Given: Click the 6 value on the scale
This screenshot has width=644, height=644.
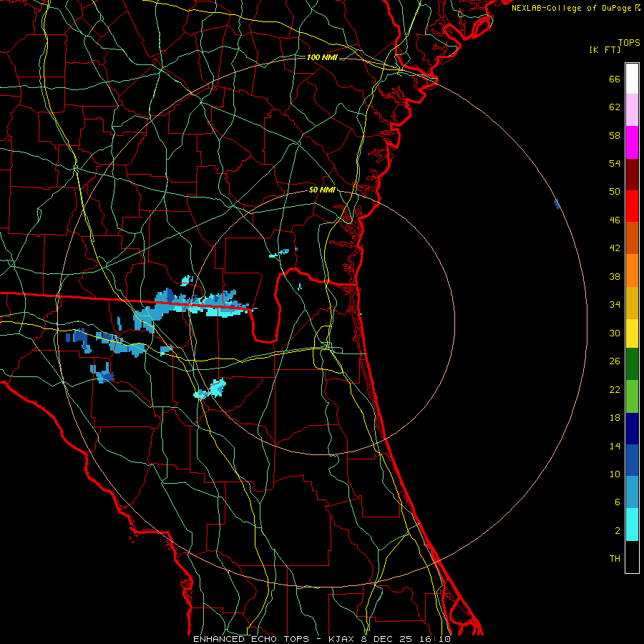Looking at the screenshot, I should click(618, 502).
